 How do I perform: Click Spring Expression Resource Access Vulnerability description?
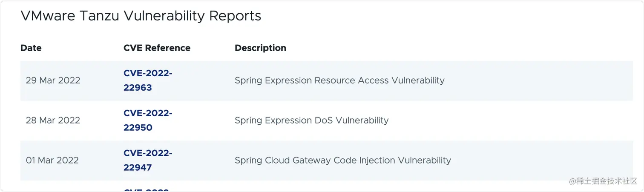tap(339, 80)
